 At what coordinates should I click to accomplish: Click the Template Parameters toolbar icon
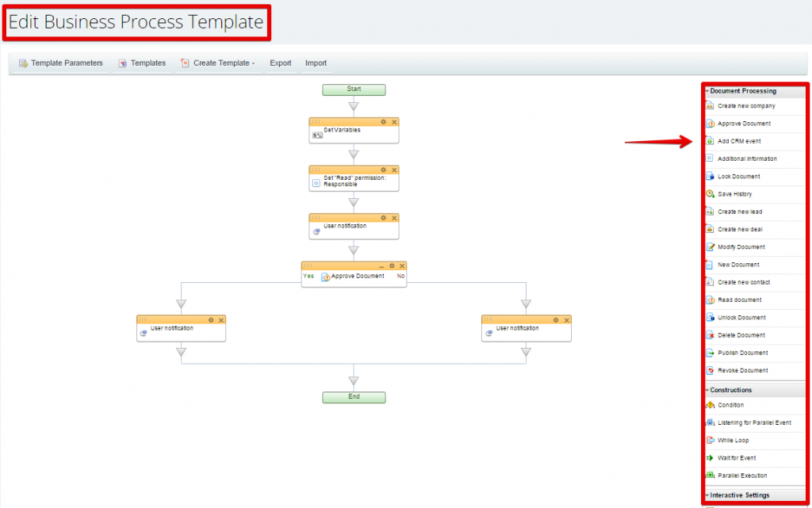point(23,63)
